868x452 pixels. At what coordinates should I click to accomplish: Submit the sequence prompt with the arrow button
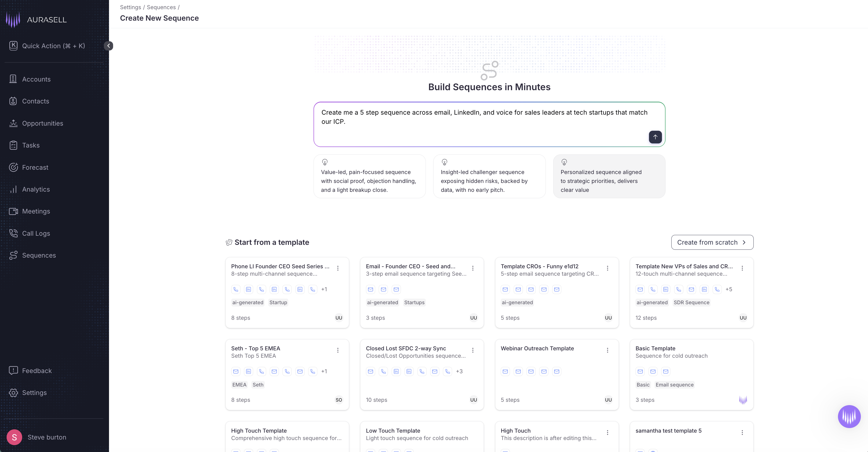point(655,137)
